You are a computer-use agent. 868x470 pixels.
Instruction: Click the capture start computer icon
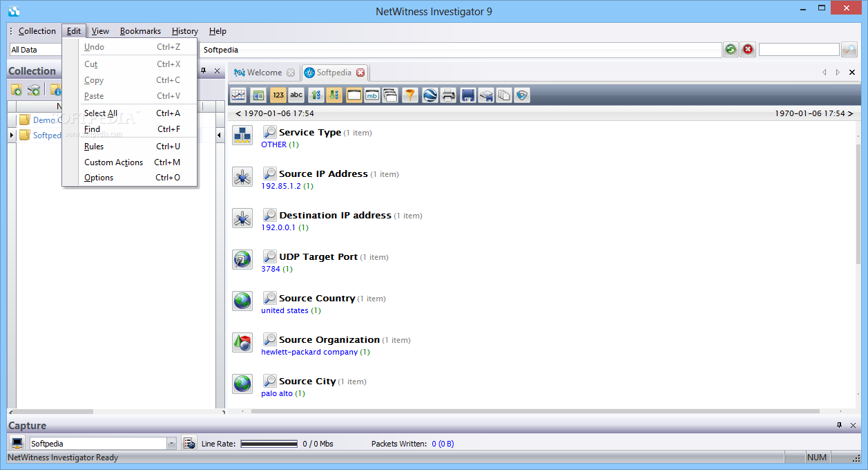point(17,443)
